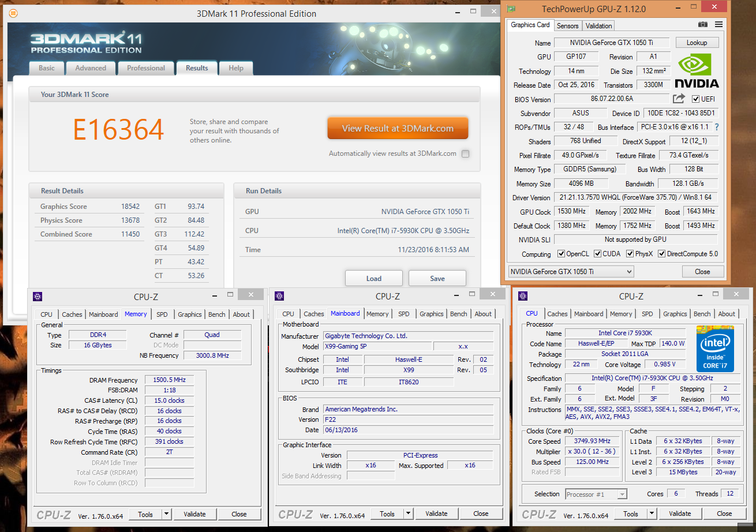The image size is (756, 532).
Task: Click the motherboard Model field X99-Gaming 5P
Action: pos(376,346)
